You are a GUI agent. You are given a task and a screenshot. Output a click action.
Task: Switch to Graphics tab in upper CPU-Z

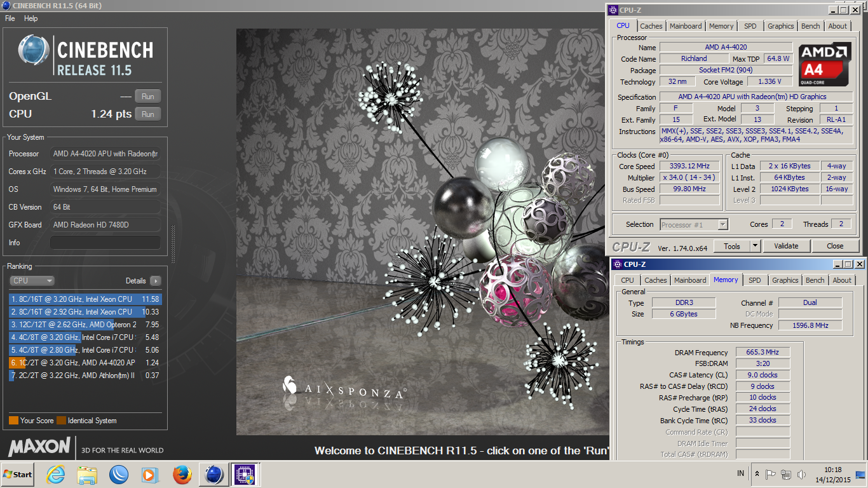point(780,26)
